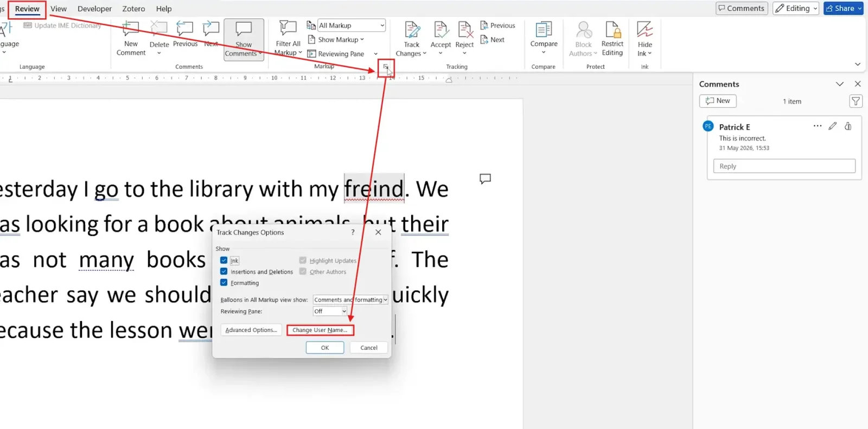Switch to the Review tab
This screenshot has width=868, height=429.
point(27,9)
